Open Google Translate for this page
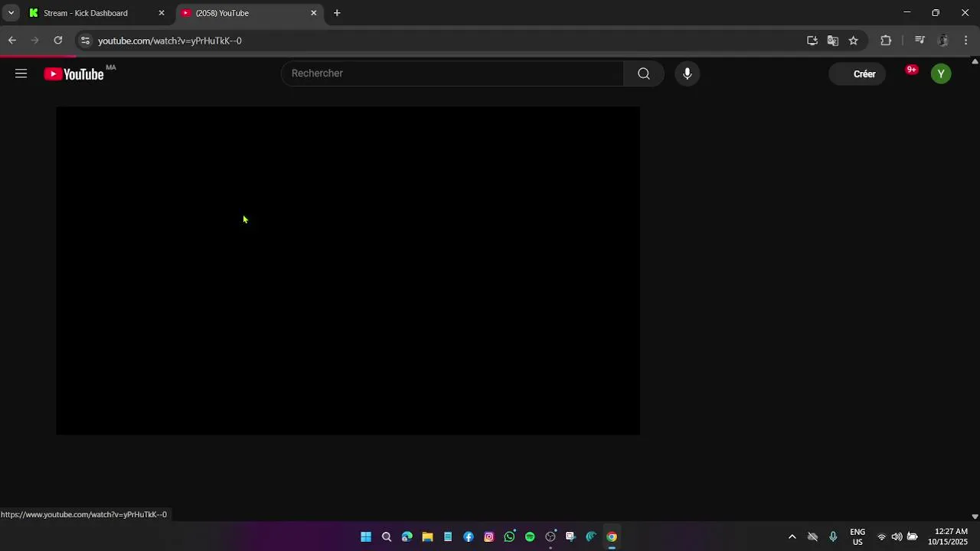 tap(833, 41)
